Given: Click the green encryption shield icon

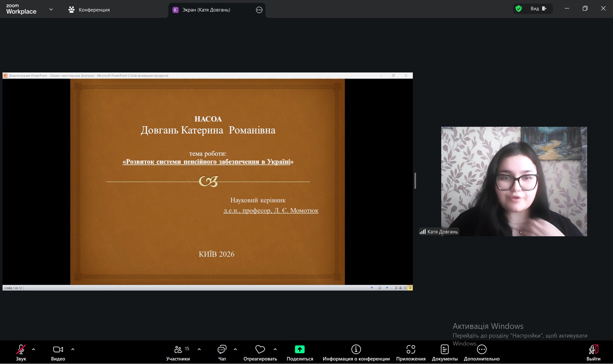Looking at the screenshot, I should (519, 9).
